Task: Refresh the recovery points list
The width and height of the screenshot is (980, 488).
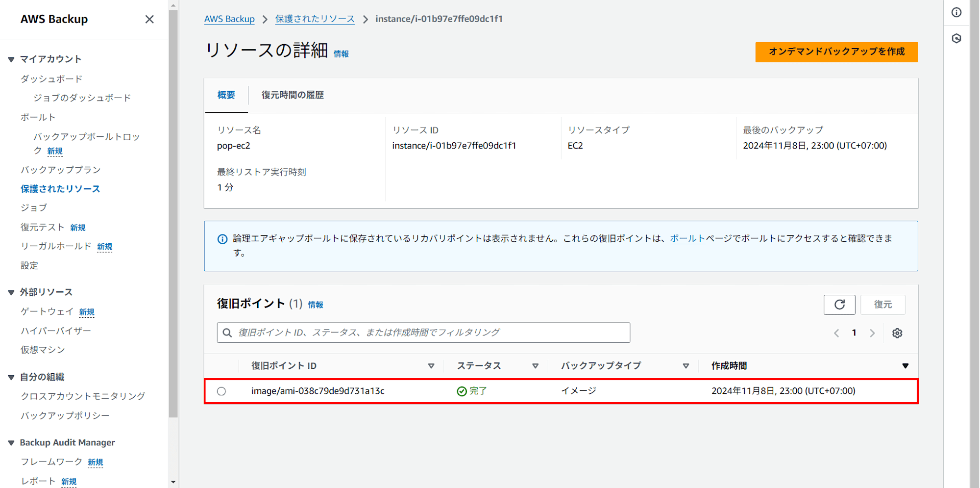Action: coord(839,305)
